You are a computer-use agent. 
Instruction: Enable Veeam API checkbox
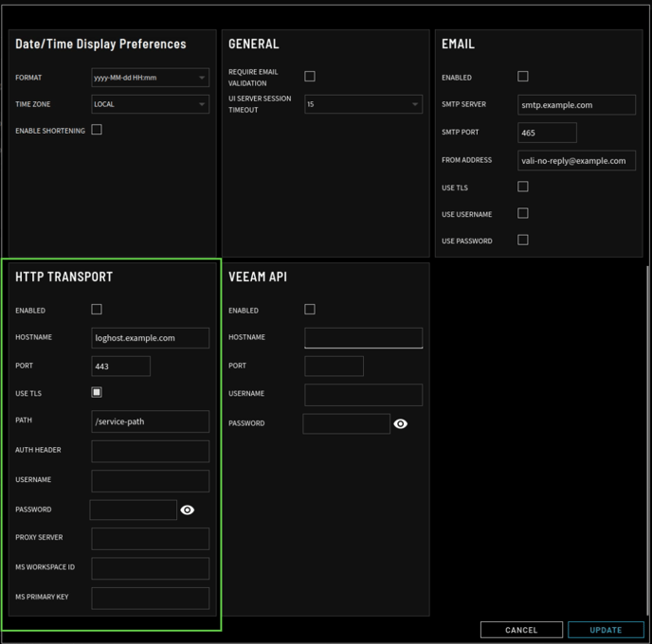pos(310,309)
